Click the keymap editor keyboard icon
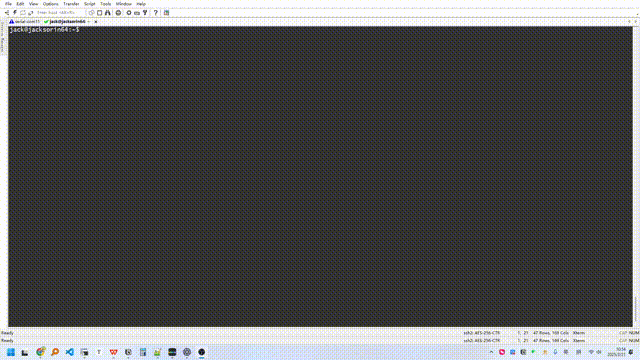 137,13
